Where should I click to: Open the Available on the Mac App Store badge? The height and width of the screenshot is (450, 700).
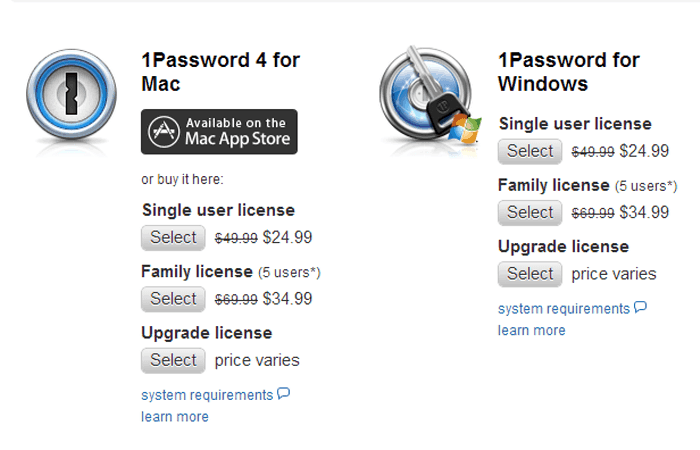tap(219, 131)
